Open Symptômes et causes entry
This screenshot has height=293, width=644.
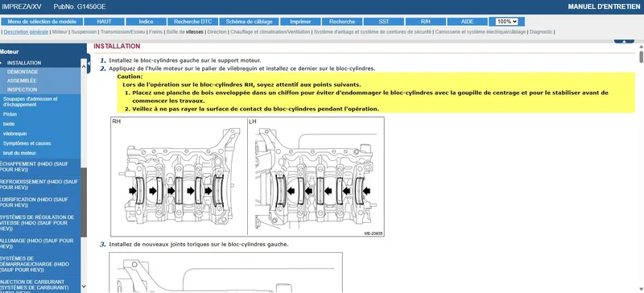[27, 143]
